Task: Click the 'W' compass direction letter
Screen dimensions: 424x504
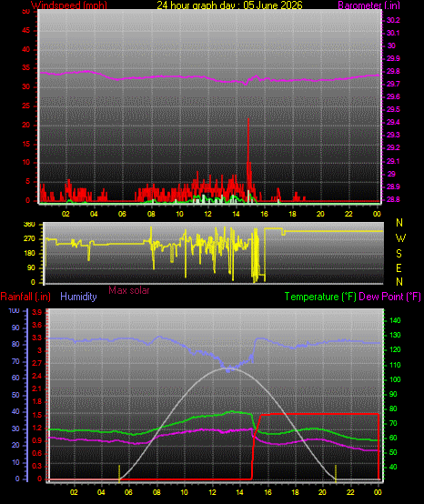Action: [x=400, y=238]
